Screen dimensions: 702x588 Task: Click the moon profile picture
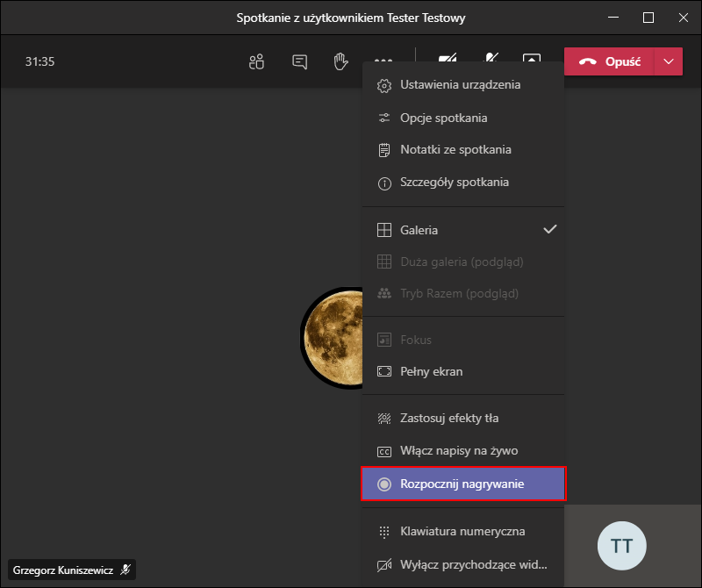pos(333,338)
